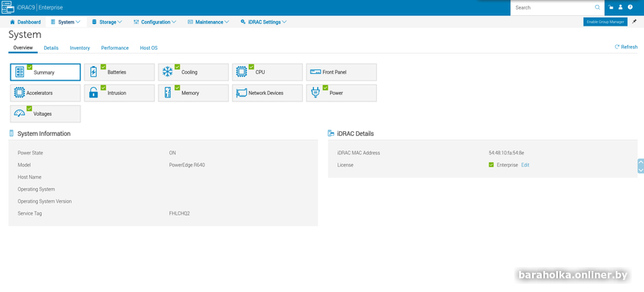The image size is (644, 292).
Task: Click the side panel down arrow
Action: coord(641,170)
